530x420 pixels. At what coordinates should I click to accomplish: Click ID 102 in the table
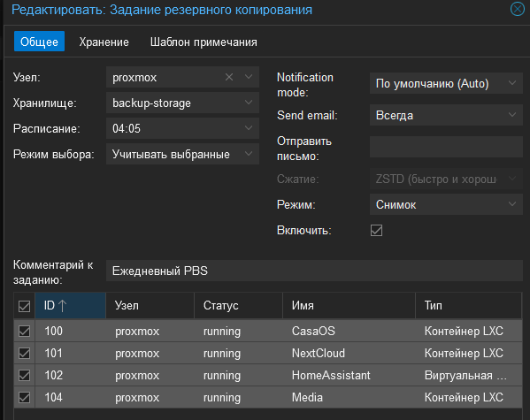[x=53, y=376]
